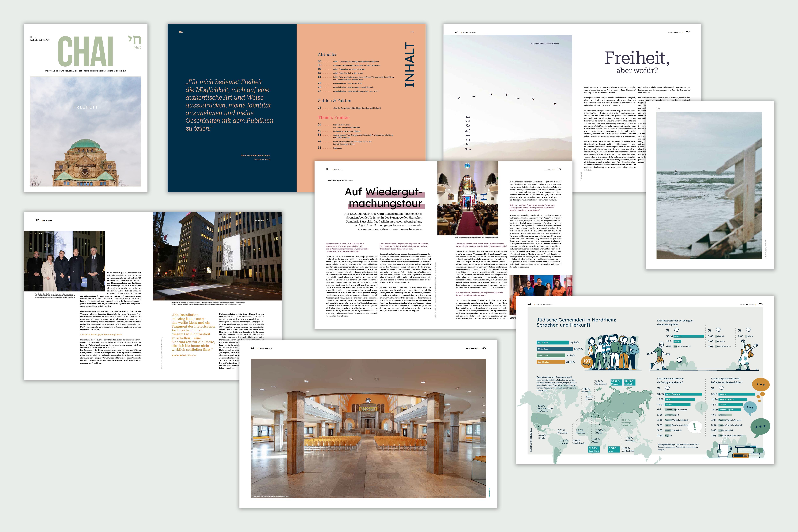The width and height of the screenshot is (798, 532).
Task: Click the orange 197 Befragte badge
Action: tap(587, 362)
